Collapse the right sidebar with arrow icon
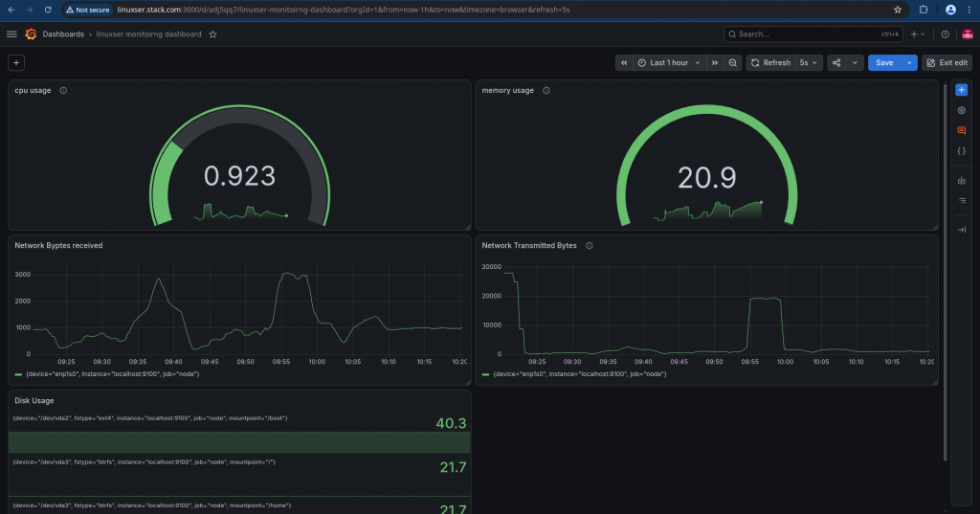The image size is (980, 514). pyautogui.click(x=961, y=230)
